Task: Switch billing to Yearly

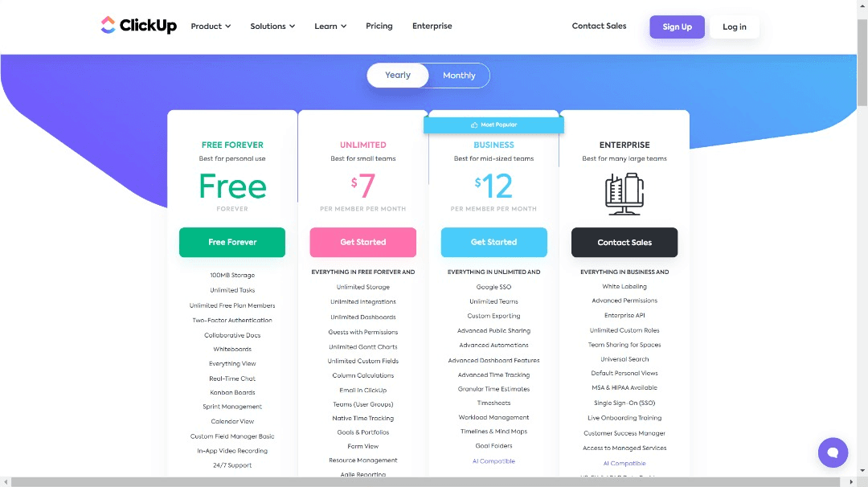Action: coord(397,75)
